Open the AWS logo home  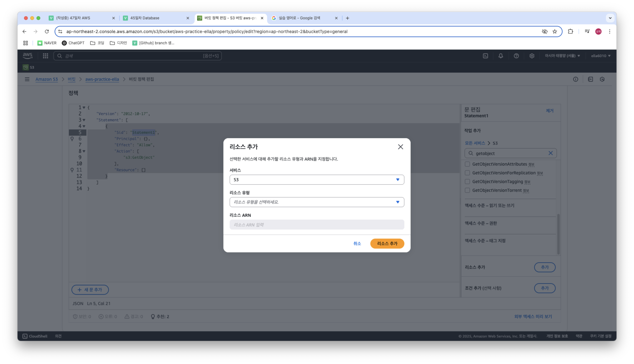pos(27,56)
